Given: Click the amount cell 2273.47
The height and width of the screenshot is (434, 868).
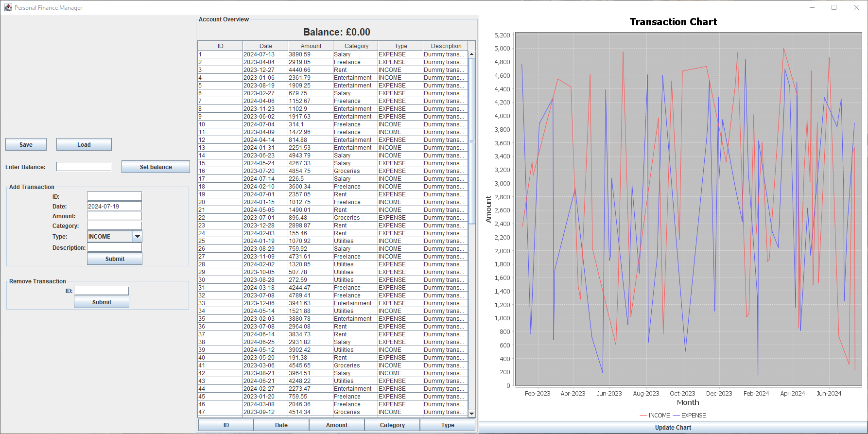Looking at the screenshot, I should click(x=311, y=388).
